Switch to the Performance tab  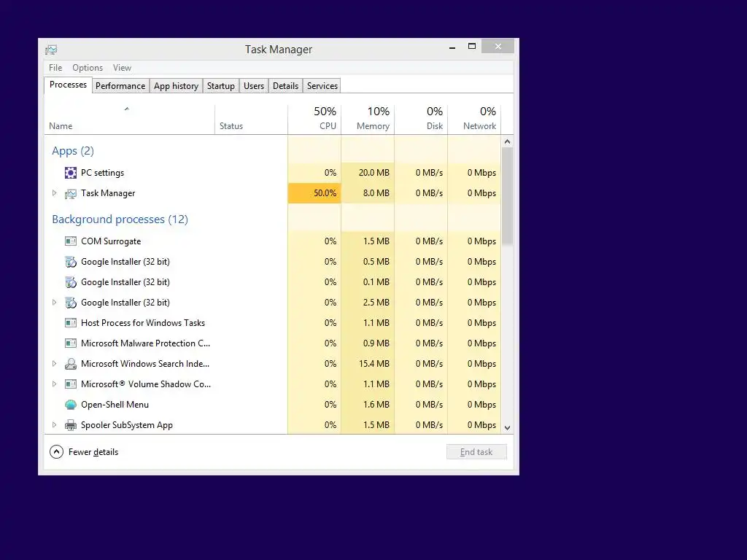pyautogui.click(x=120, y=86)
